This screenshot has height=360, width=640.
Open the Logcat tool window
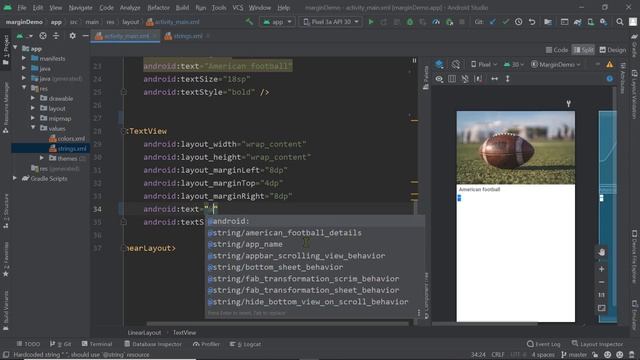pos(245,344)
